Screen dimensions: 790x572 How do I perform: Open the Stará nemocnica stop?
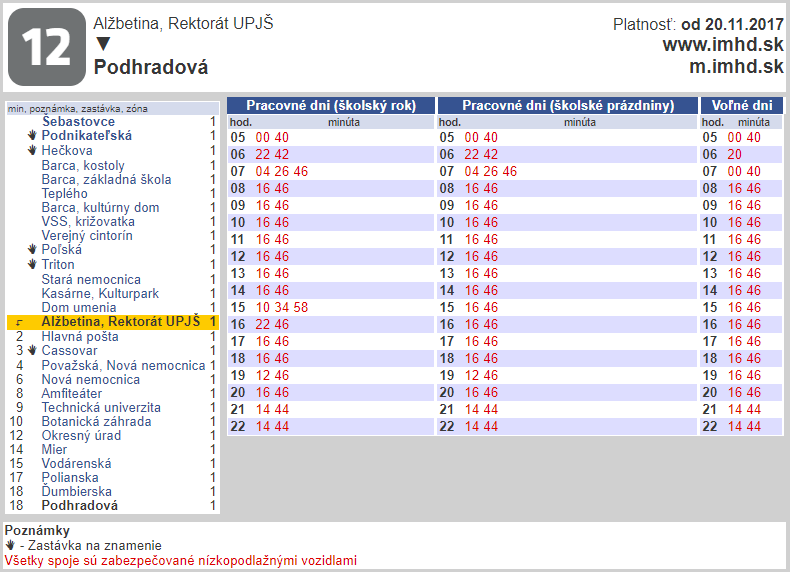pyautogui.click(x=91, y=279)
